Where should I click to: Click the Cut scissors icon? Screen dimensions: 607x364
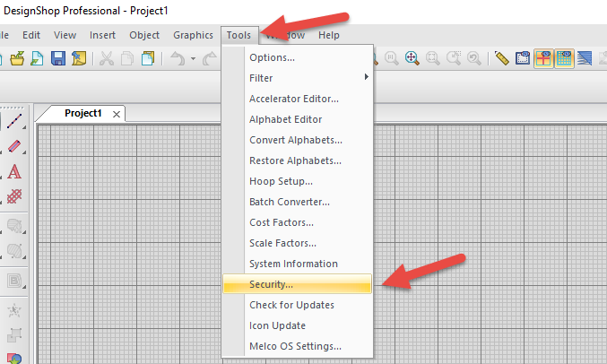(x=107, y=59)
